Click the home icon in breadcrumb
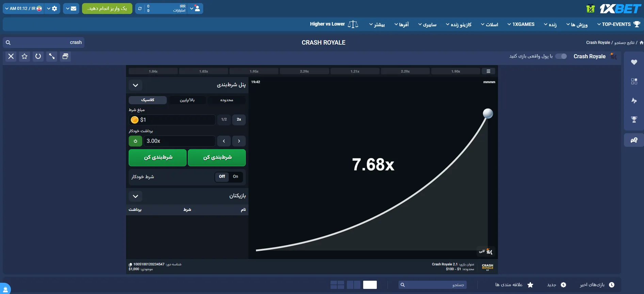Screen dimensions: 644x294 click(641, 43)
